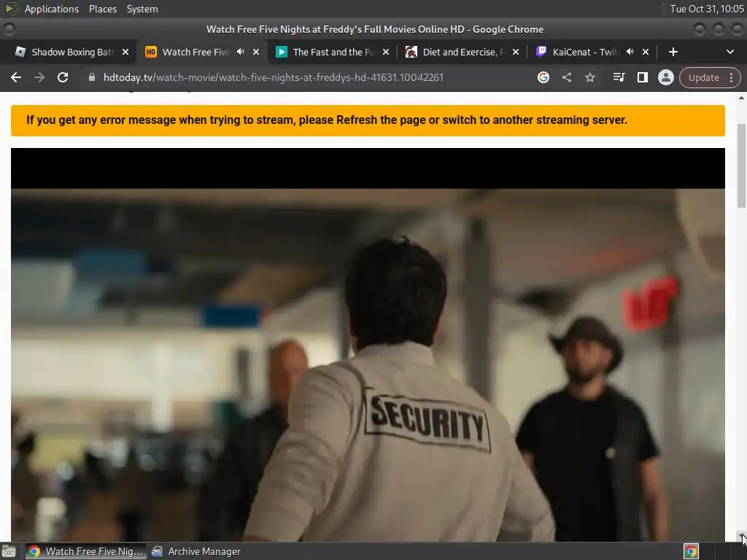Screen dimensions: 747x560
Task: Select Watch Free Five Nights taskbar entry
Action: [86, 551]
